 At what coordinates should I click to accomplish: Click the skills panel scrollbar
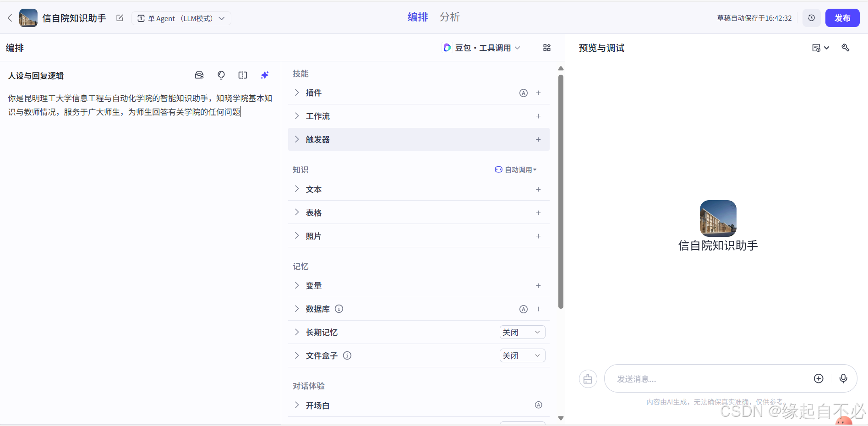[x=561, y=191]
